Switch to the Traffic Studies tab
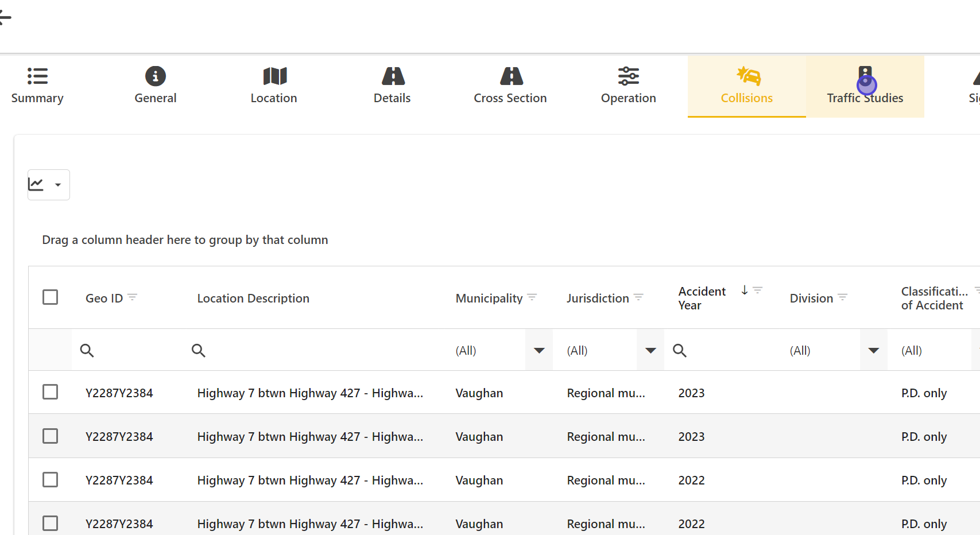Screen dimensions: 980x535 (865, 87)
